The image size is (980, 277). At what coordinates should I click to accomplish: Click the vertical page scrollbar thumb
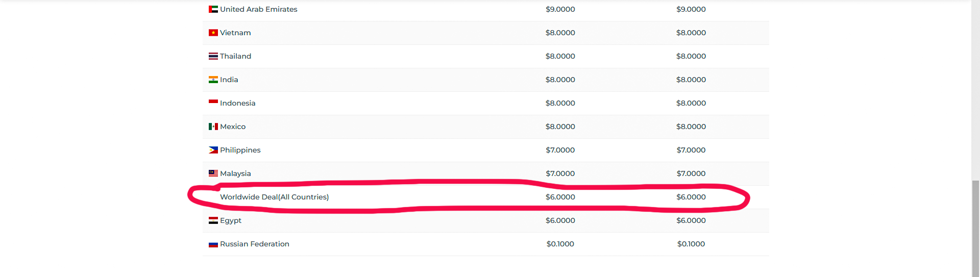click(975, 229)
